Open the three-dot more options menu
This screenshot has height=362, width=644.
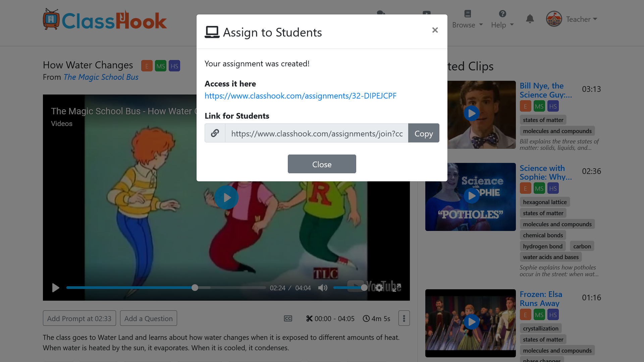pos(404,318)
